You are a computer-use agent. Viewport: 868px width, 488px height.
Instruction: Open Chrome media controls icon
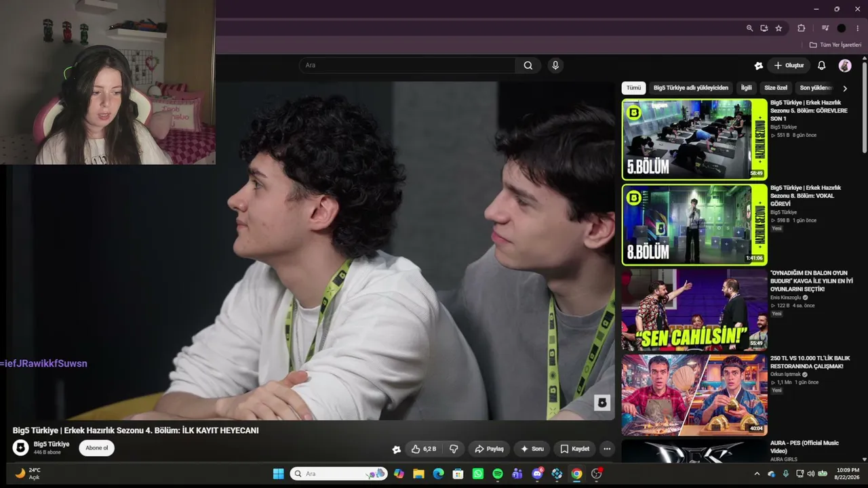[825, 28]
